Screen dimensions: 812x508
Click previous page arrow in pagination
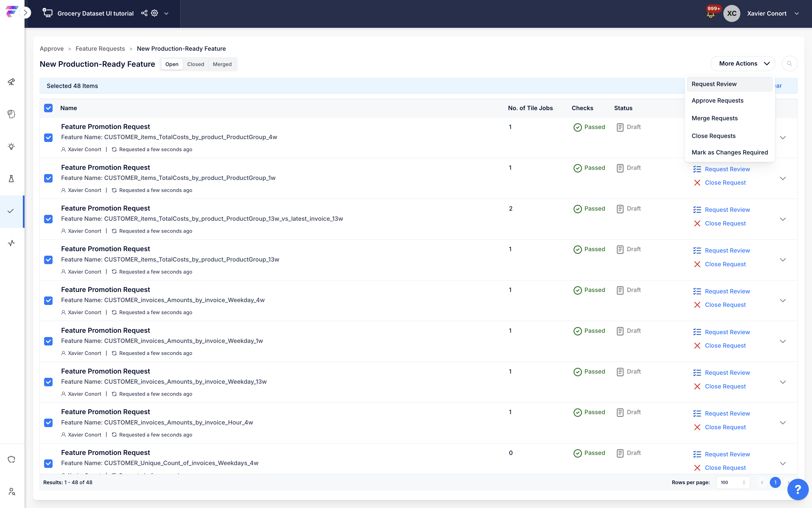click(x=762, y=483)
